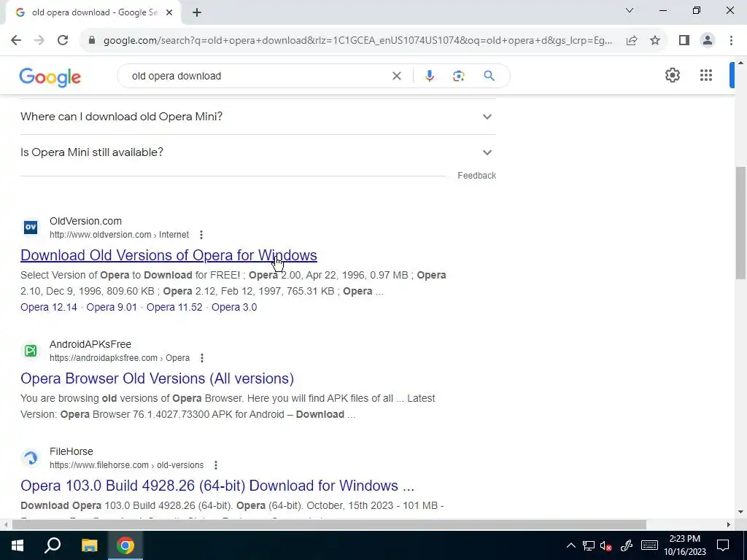Open Chrome side panel icon
The image size is (747, 560).
pyautogui.click(x=684, y=41)
